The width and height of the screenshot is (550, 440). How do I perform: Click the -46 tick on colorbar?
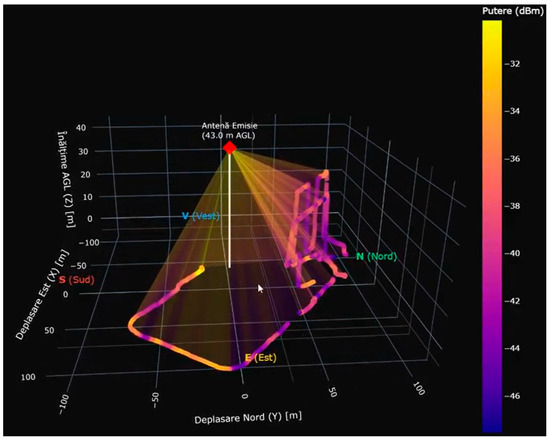point(512,396)
